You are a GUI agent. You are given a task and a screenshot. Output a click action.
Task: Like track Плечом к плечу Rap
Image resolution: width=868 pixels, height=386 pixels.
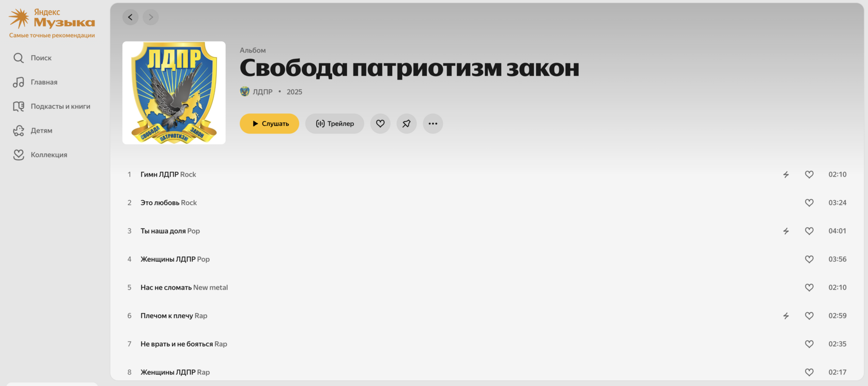click(x=809, y=316)
